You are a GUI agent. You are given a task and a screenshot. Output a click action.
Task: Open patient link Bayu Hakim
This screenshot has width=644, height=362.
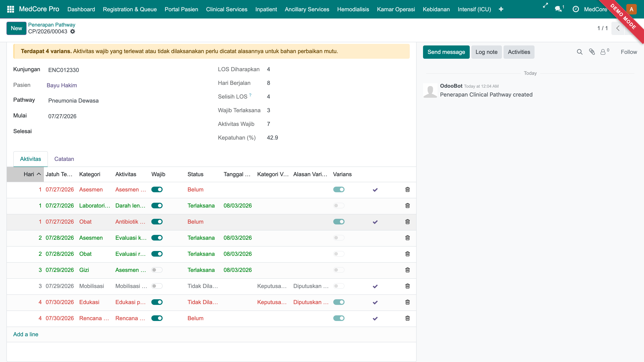coord(62,85)
